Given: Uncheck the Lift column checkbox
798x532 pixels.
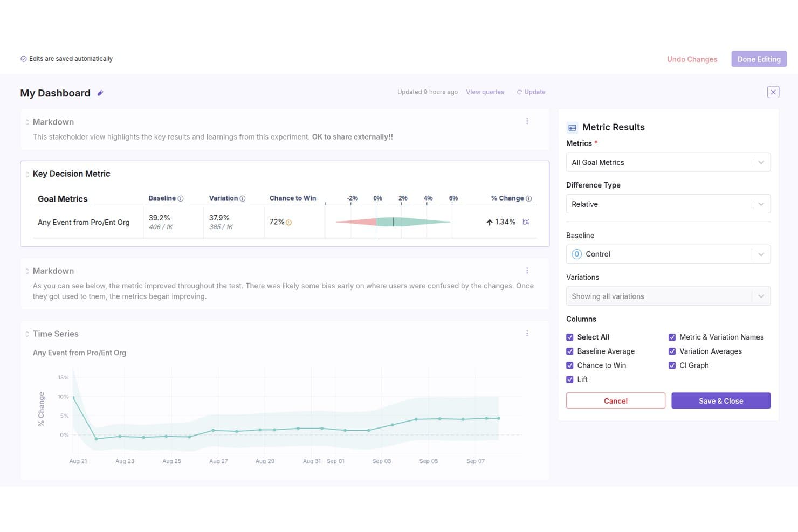Looking at the screenshot, I should [x=569, y=379].
